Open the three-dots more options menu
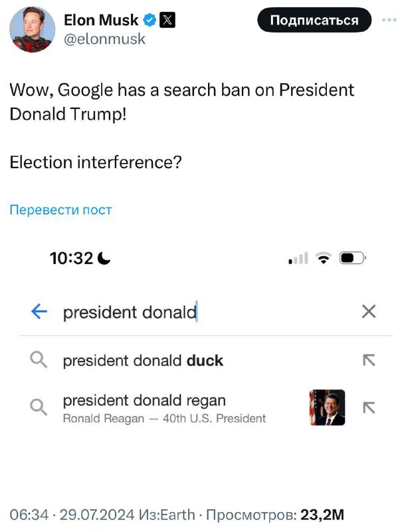Viewport: 408px width, 532px height. coord(389,20)
